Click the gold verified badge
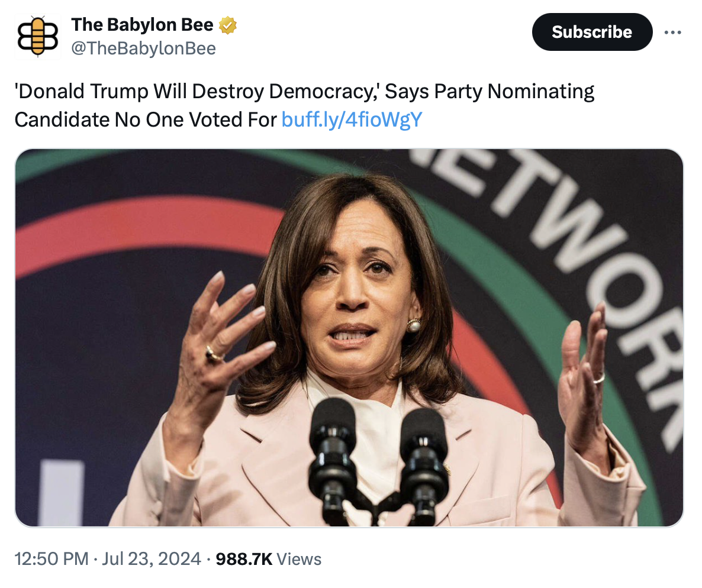702x588 pixels. point(228,25)
